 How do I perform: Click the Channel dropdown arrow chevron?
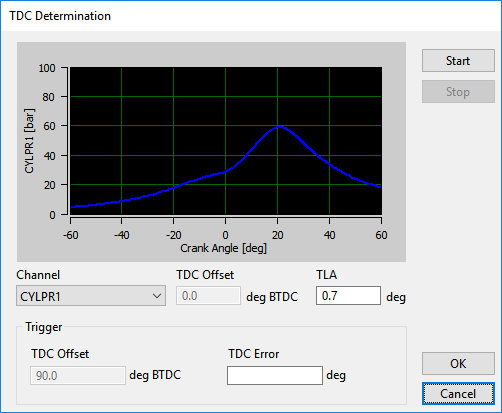click(157, 296)
